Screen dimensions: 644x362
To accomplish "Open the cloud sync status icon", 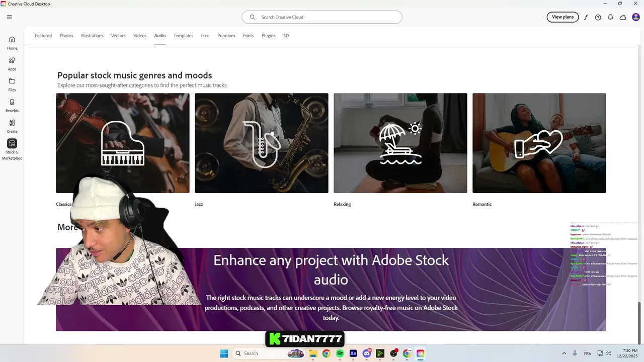I will 623,17.
